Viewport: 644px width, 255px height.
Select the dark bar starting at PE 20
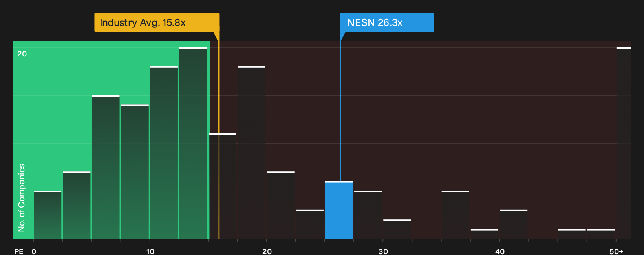280,205
